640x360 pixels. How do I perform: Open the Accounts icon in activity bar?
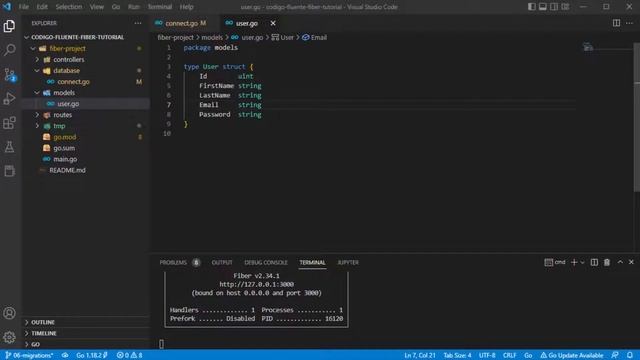pos(9,313)
